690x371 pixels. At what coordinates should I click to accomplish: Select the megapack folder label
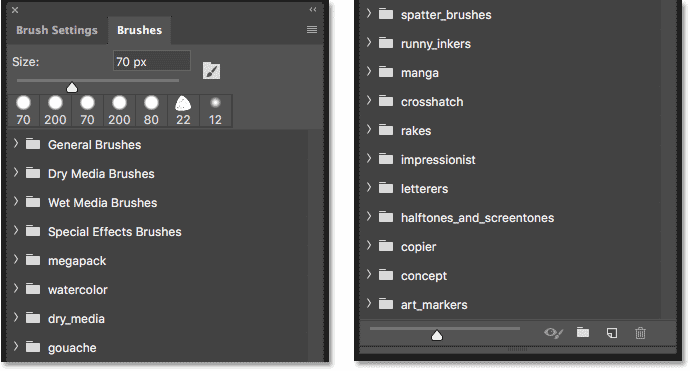[77, 261]
